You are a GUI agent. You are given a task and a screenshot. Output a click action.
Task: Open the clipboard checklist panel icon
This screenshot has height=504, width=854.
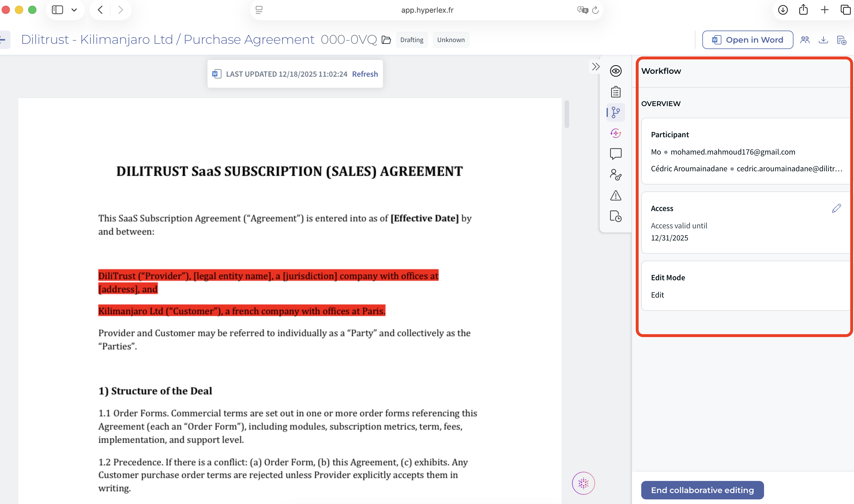(x=615, y=92)
